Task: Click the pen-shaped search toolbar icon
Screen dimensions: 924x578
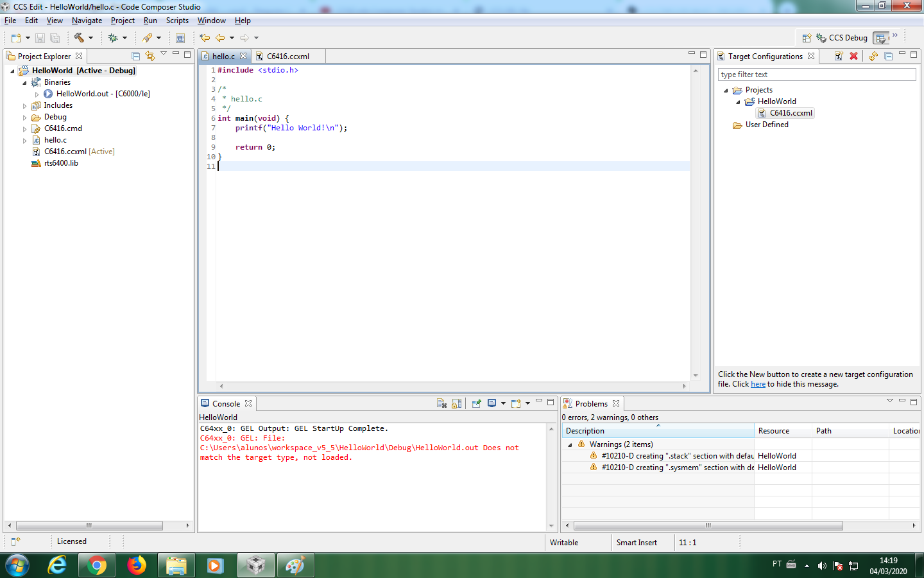Action: tap(148, 38)
